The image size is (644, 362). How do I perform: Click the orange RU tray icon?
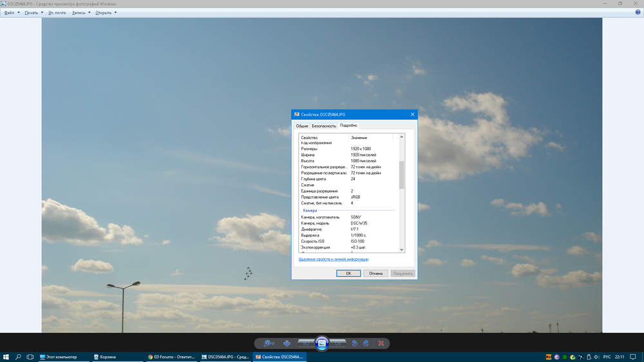coord(549,357)
